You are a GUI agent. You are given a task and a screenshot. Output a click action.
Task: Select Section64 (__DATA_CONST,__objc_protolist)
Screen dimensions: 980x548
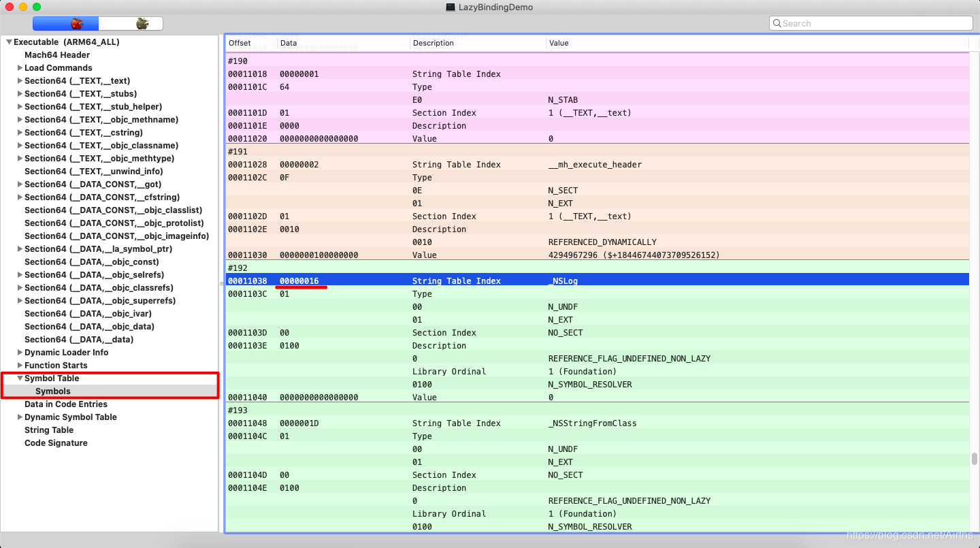point(114,223)
